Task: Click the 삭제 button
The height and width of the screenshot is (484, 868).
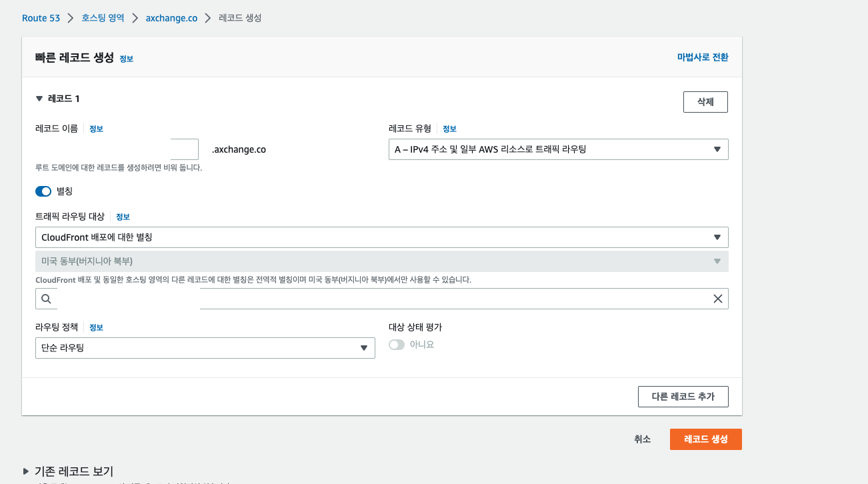Action: pyautogui.click(x=705, y=102)
